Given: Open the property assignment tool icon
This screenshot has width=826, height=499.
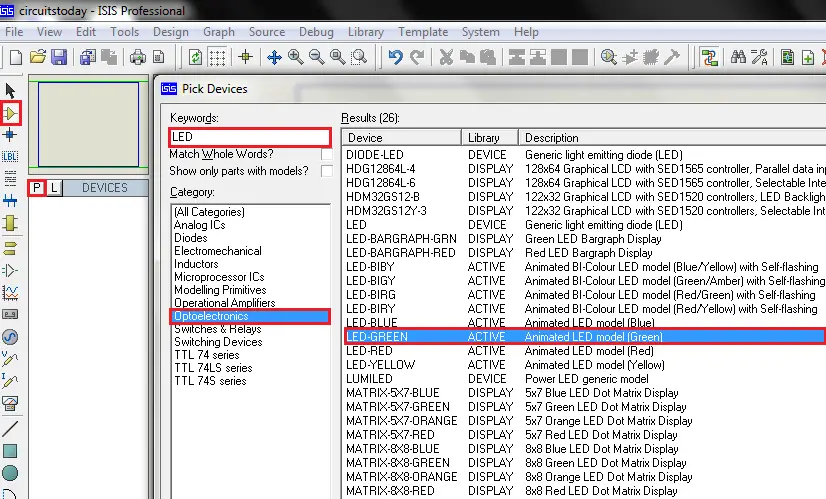Looking at the screenshot, I should click(759, 57).
